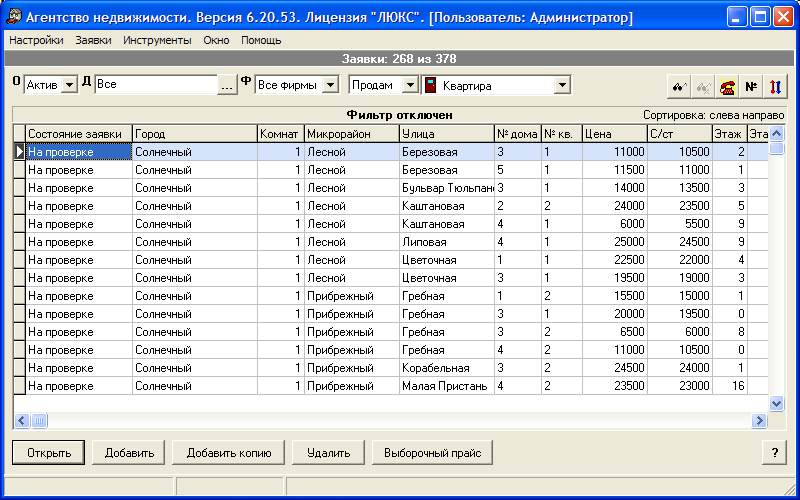800x500 pixels.
Task: Click the horizontal scrollbar left arrow
Action: click(x=21, y=420)
